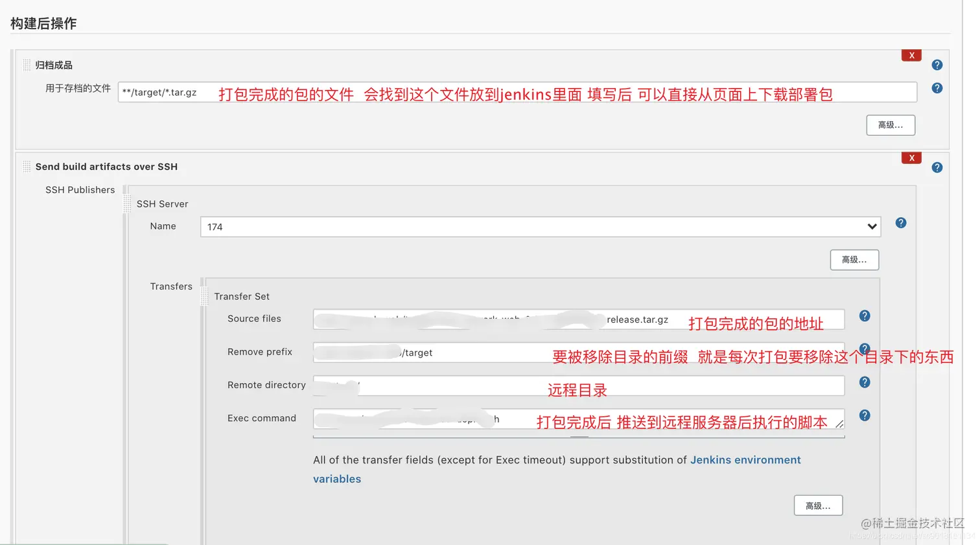Image resolution: width=980 pixels, height=545 pixels.
Task: Focus the Remote directory input field
Action: [579, 386]
